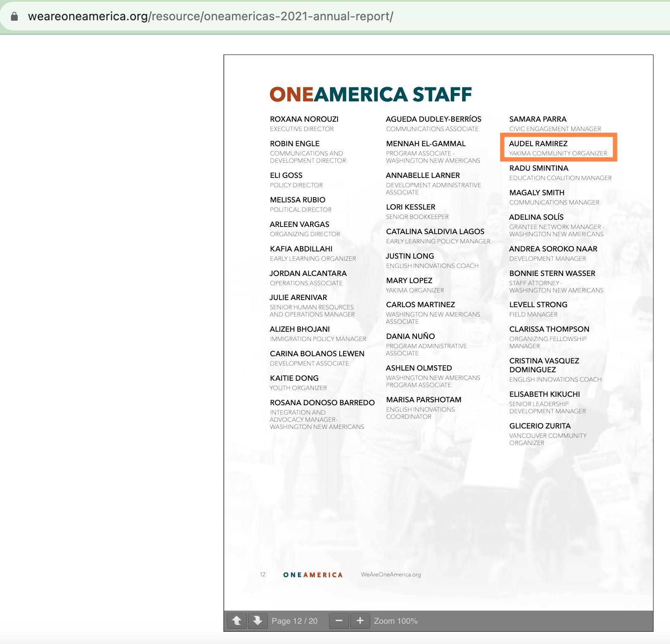670x644 pixels.
Task: Select the name Andrea Soroko Naar
Action: click(x=553, y=249)
